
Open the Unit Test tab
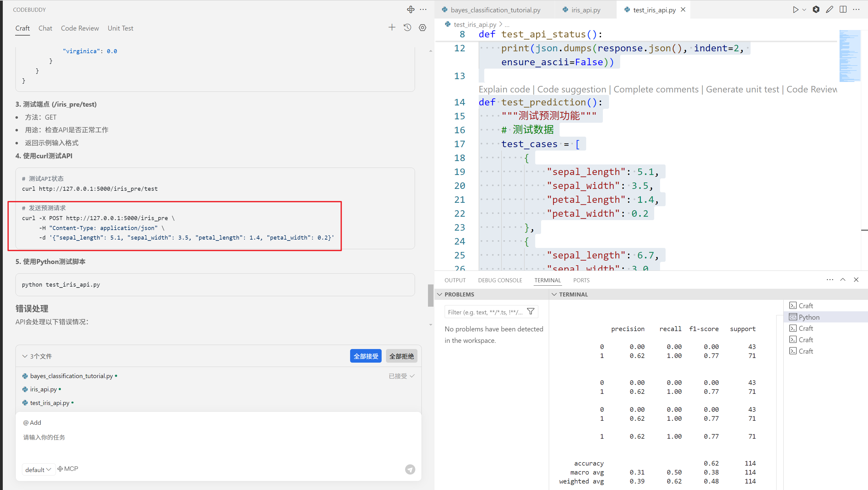pos(120,28)
